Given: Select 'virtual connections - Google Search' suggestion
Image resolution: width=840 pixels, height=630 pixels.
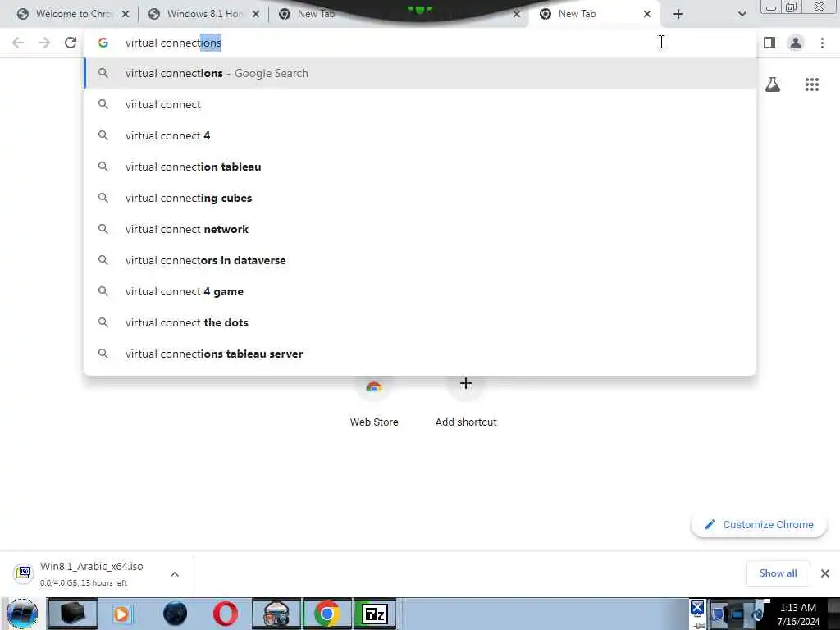Looking at the screenshot, I should point(420,73).
